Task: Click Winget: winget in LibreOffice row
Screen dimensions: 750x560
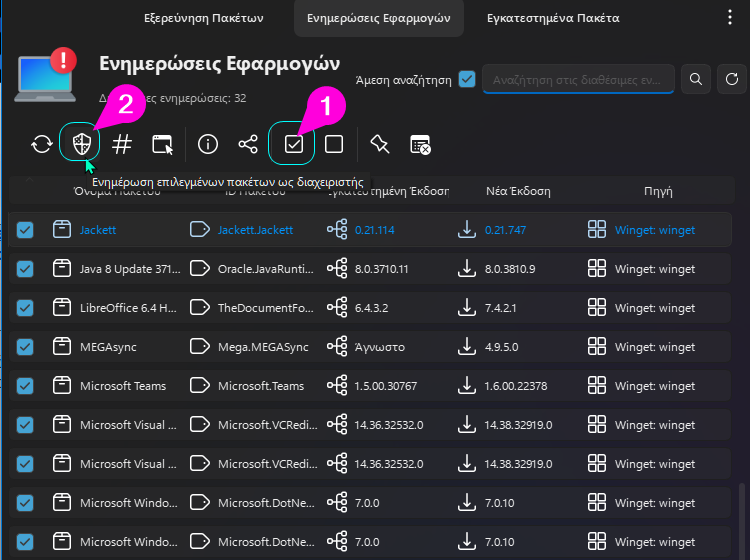Action: pyautogui.click(x=655, y=308)
